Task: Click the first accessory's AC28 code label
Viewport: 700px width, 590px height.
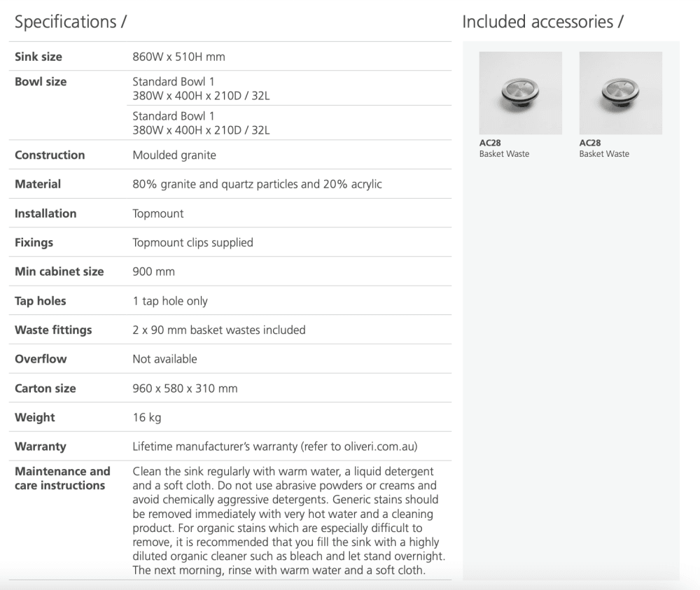Action: [x=490, y=143]
